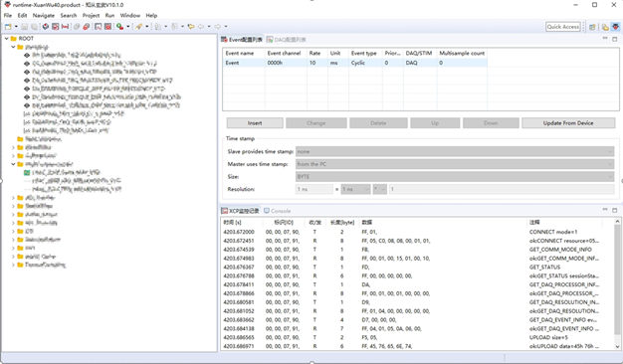Open the Project menu

coord(91,15)
